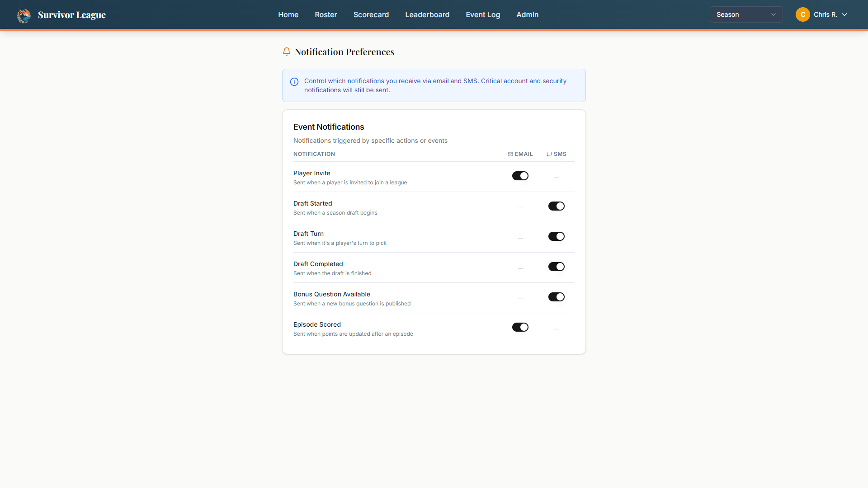Click the bell icon beside Notification Preferences
The height and width of the screenshot is (488, 868).
[x=287, y=52]
